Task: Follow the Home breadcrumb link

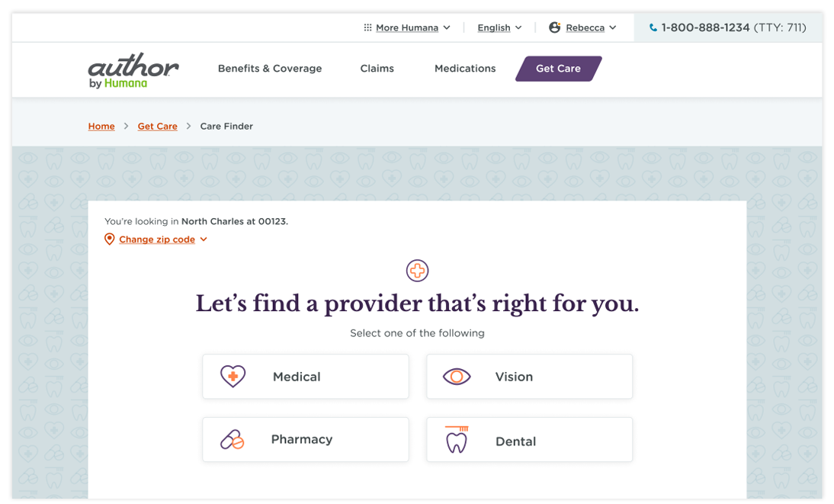Action: click(x=101, y=126)
